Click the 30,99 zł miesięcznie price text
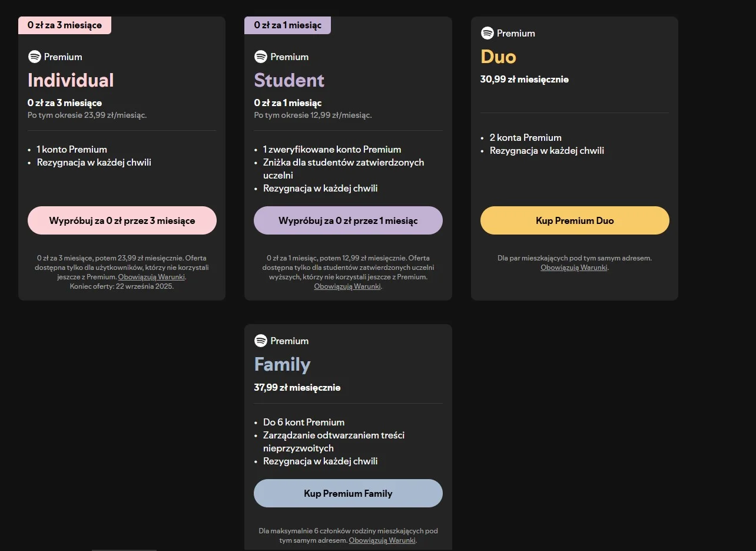Image resolution: width=756 pixels, height=551 pixels. pos(525,80)
